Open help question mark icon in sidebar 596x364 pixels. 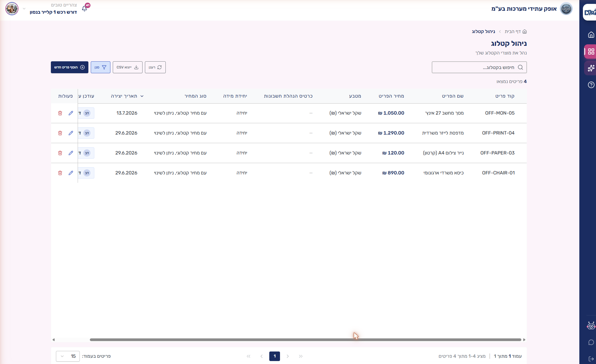[591, 85]
